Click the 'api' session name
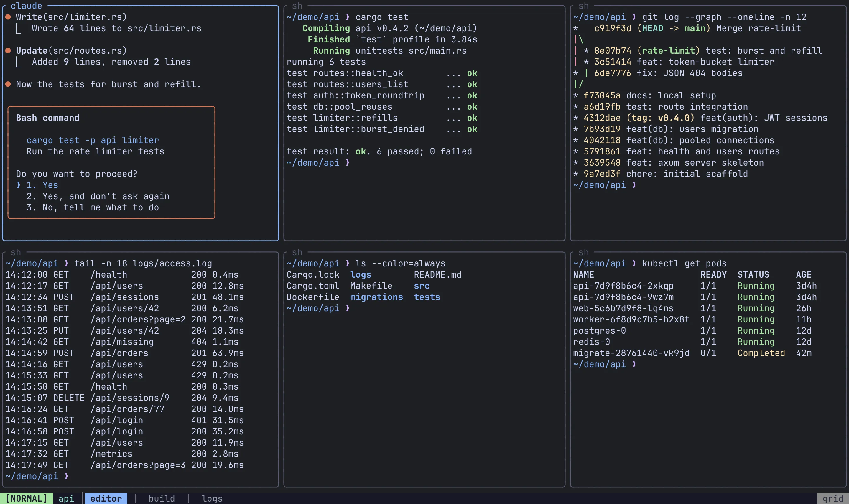 [x=66, y=498]
